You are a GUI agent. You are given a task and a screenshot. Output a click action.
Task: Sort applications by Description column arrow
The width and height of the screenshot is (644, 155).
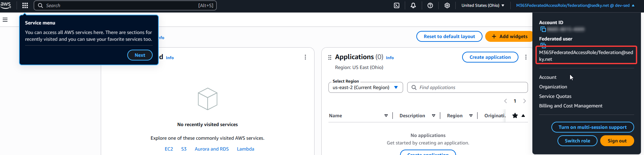pos(433,116)
